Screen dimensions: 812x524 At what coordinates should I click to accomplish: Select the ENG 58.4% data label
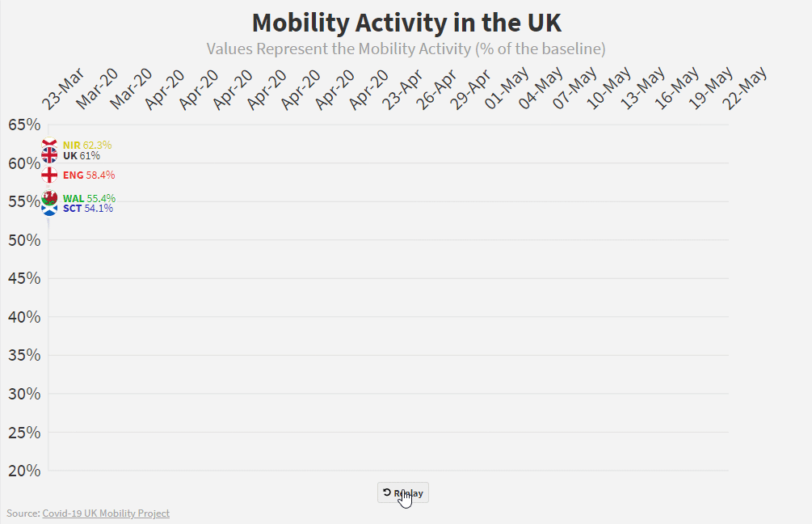coord(89,175)
